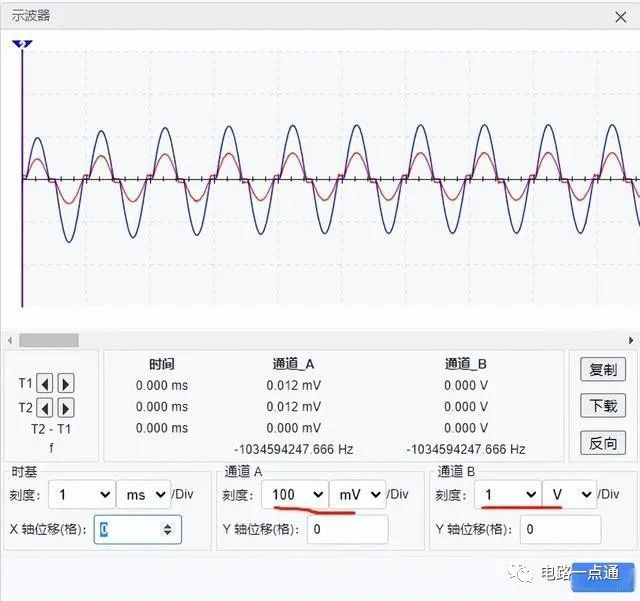This screenshot has width=640, height=601.
Task: Open channel B unit V dropdown
Action: 570,494
